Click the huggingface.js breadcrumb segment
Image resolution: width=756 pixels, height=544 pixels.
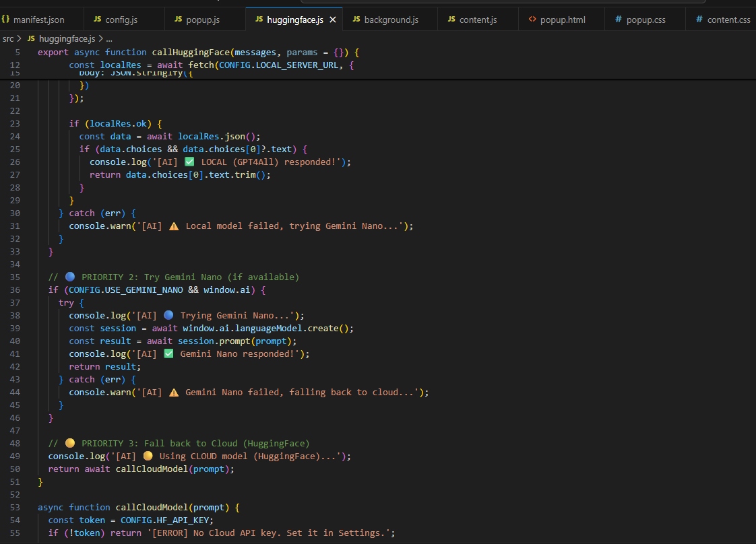tap(67, 38)
